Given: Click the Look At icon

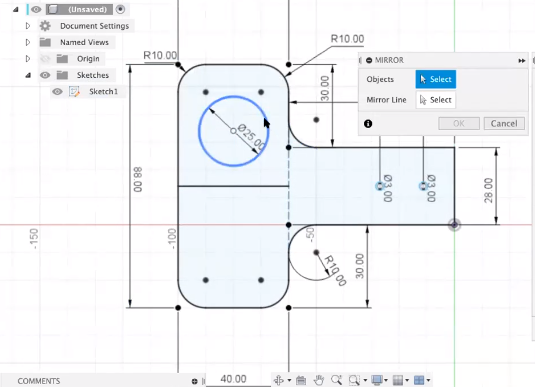Looking at the screenshot, I should pyautogui.click(x=301, y=380).
